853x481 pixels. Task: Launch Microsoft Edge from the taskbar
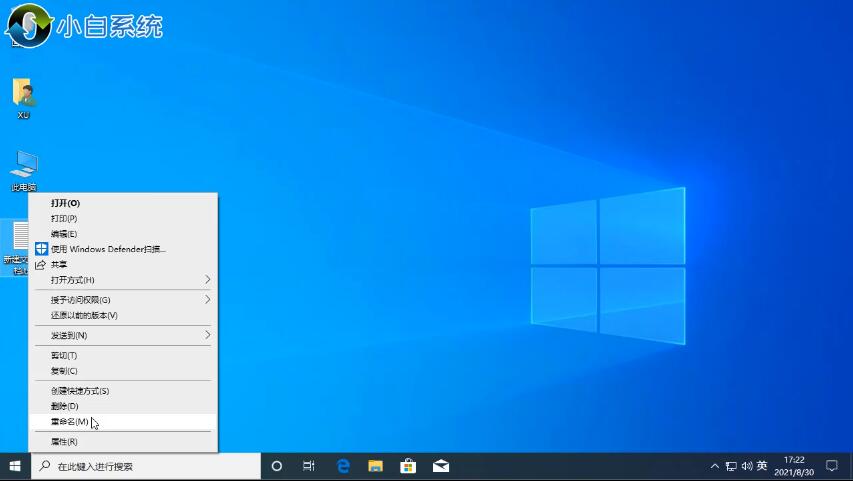[x=342, y=466]
